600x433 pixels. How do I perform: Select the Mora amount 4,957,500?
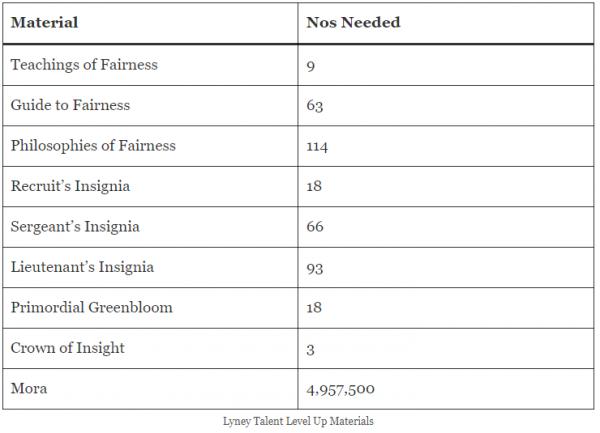click(342, 388)
